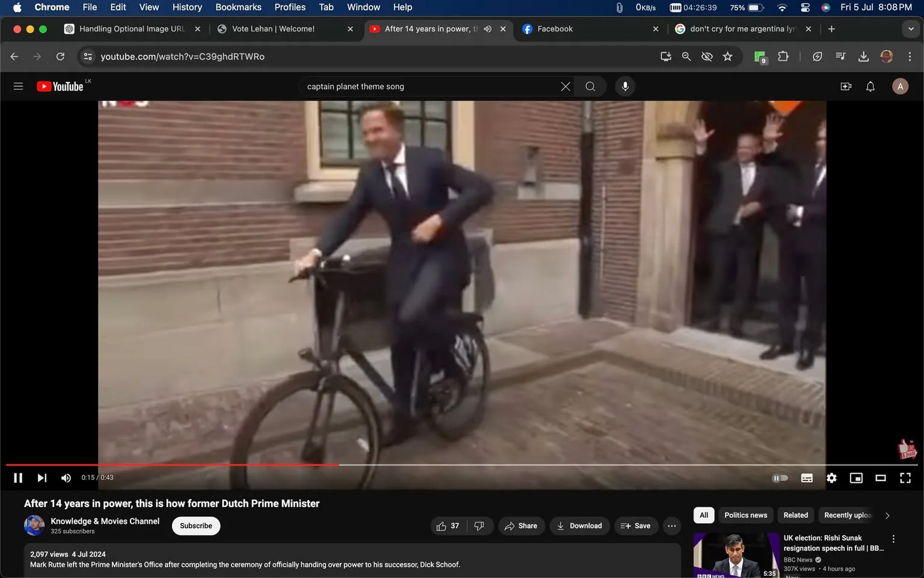Open YouTube notifications bell
This screenshot has height=578, width=924.
click(x=870, y=86)
